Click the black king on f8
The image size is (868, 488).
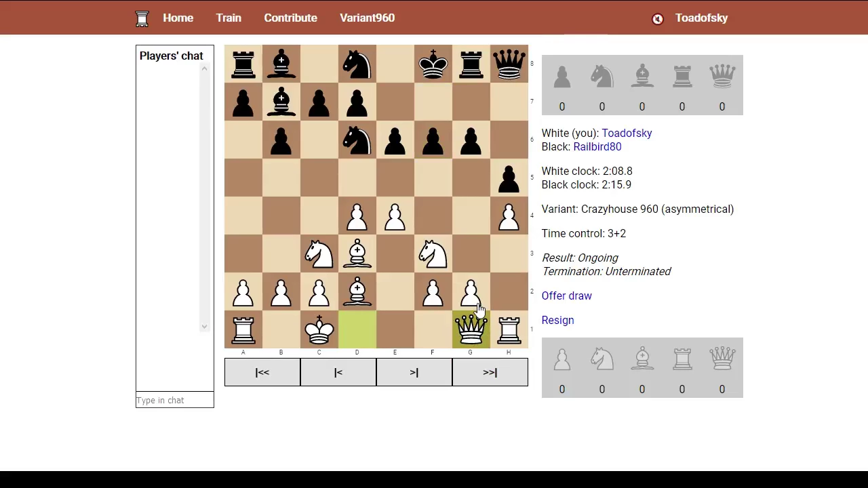tap(433, 64)
